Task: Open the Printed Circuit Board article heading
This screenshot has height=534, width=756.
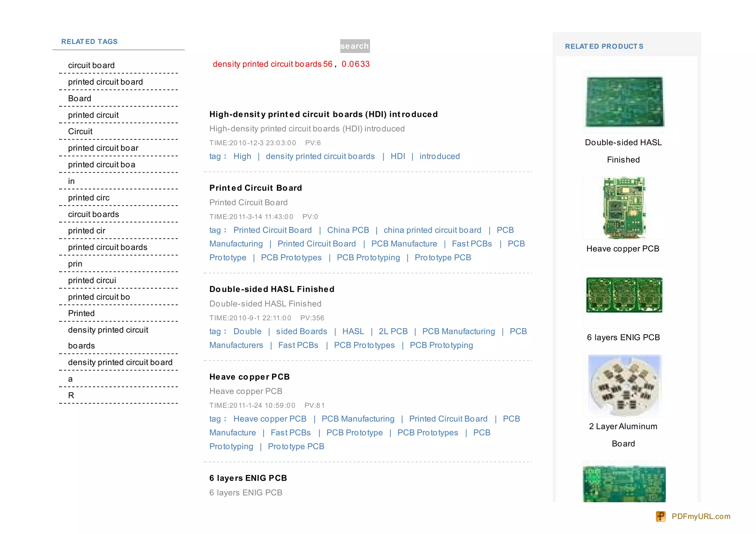Action: pyautogui.click(x=255, y=188)
